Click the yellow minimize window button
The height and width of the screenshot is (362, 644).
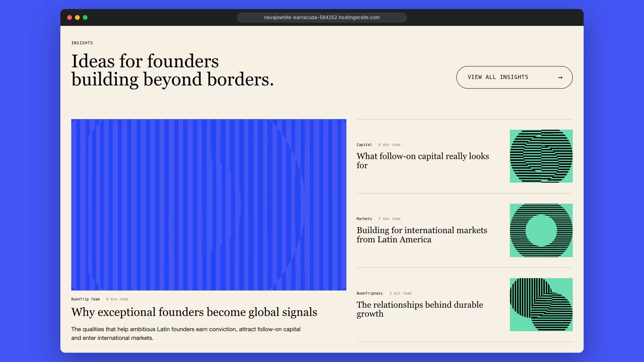pos(77,17)
